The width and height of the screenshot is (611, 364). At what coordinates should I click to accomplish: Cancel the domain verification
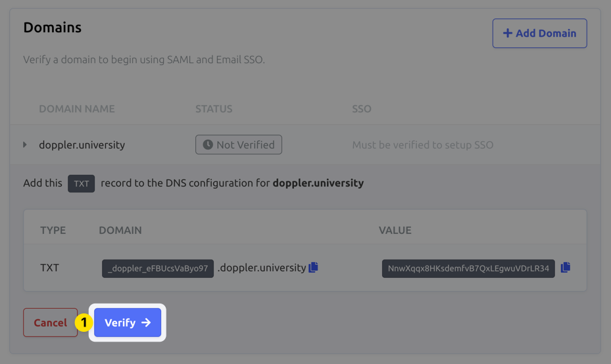tap(50, 323)
